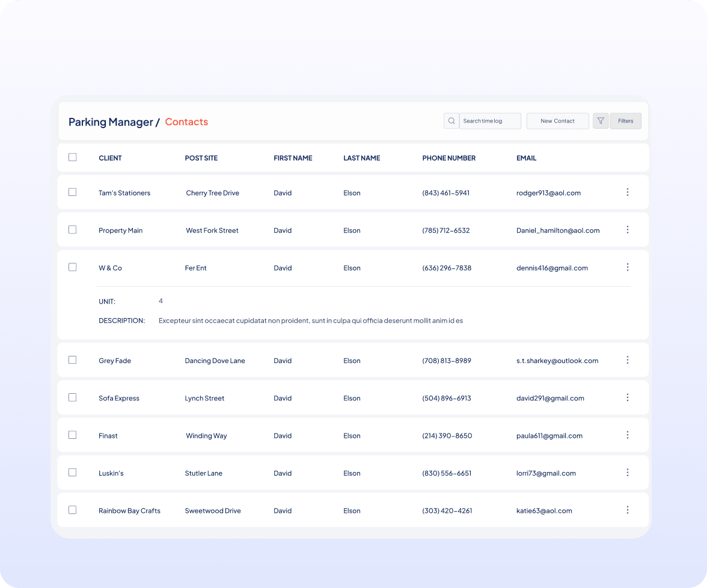Go to Parking Manager breadcrumb

(111, 122)
